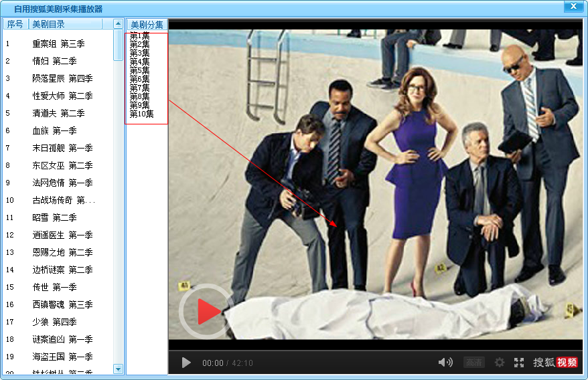Select 清道夫 第二季 row

tap(58, 113)
